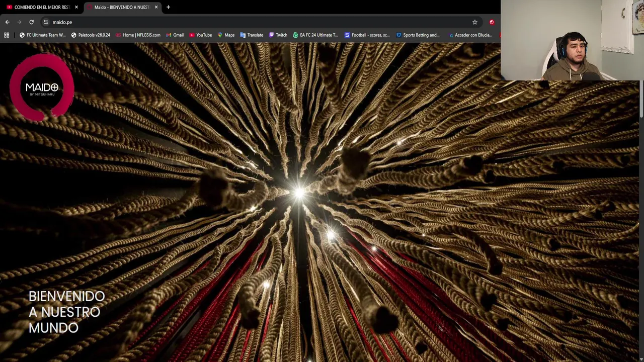Close the COMIENDO EN EL MEJOR REST tab
This screenshot has height=362, width=644.
pyautogui.click(x=76, y=7)
